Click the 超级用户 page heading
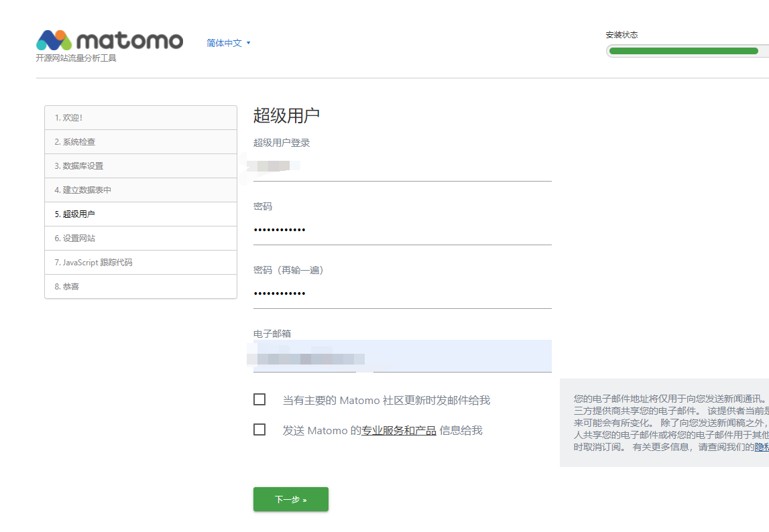This screenshot has width=769, height=532. (286, 116)
